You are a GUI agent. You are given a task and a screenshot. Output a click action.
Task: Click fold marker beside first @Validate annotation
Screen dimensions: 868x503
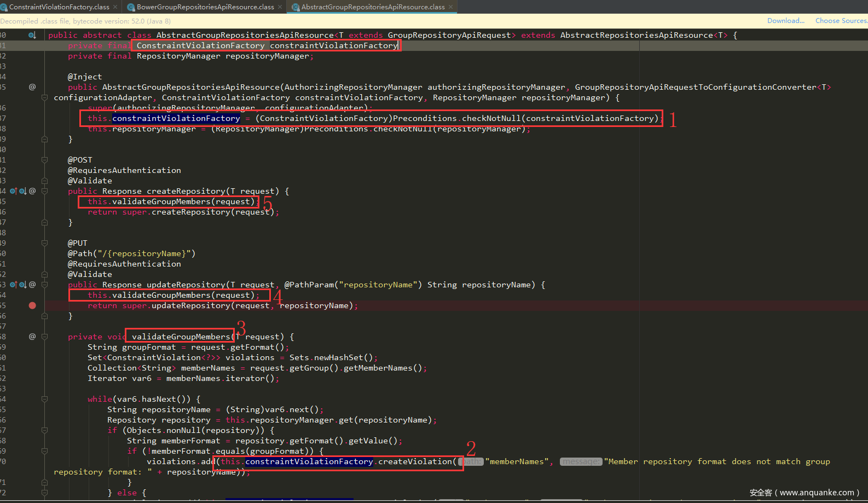point(45,181)
